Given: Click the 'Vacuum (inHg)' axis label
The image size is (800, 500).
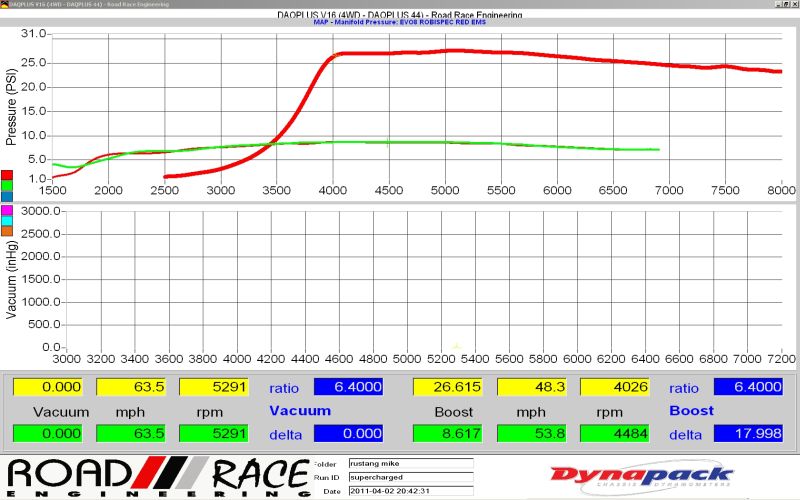Looking at the screenshot, I should (11, 280).
